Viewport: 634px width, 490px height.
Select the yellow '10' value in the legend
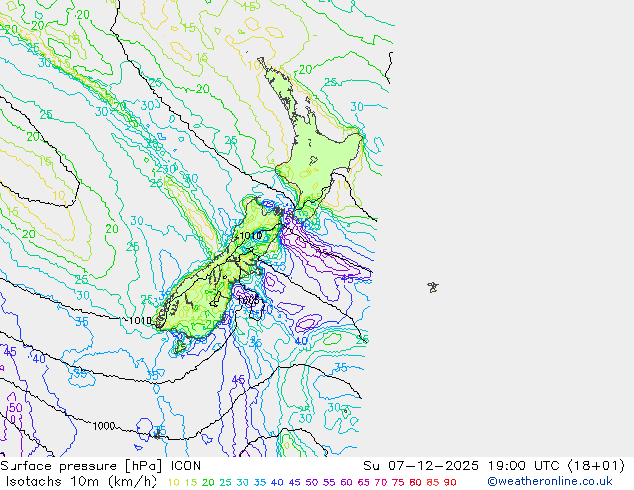(173, 482)
